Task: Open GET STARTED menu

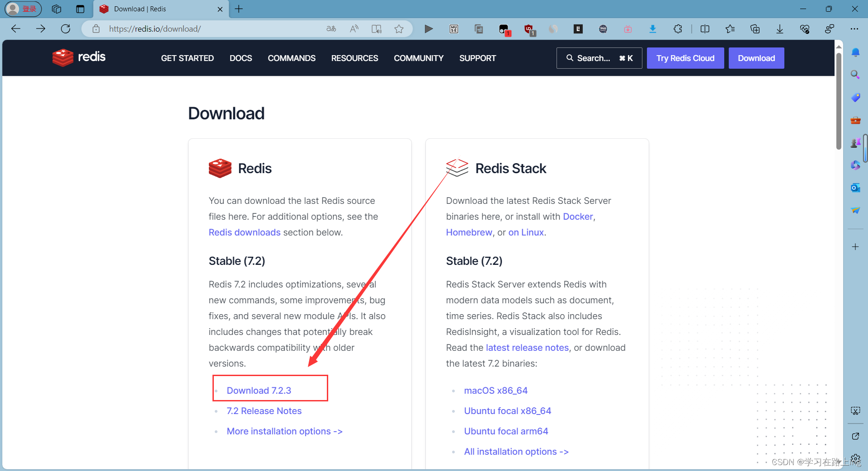Action: tap(187, 58)
